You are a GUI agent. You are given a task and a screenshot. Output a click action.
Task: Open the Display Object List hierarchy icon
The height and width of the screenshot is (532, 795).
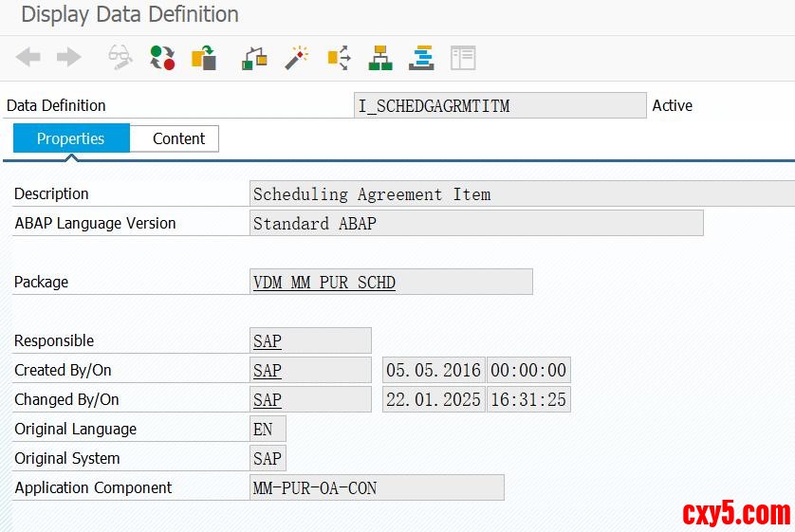click(x=380, y=58)
